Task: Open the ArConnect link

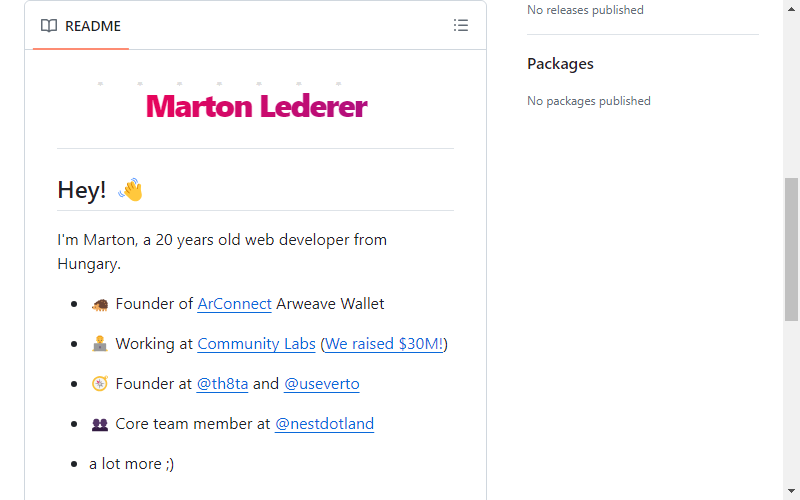Action: click(x=234, y=304)
